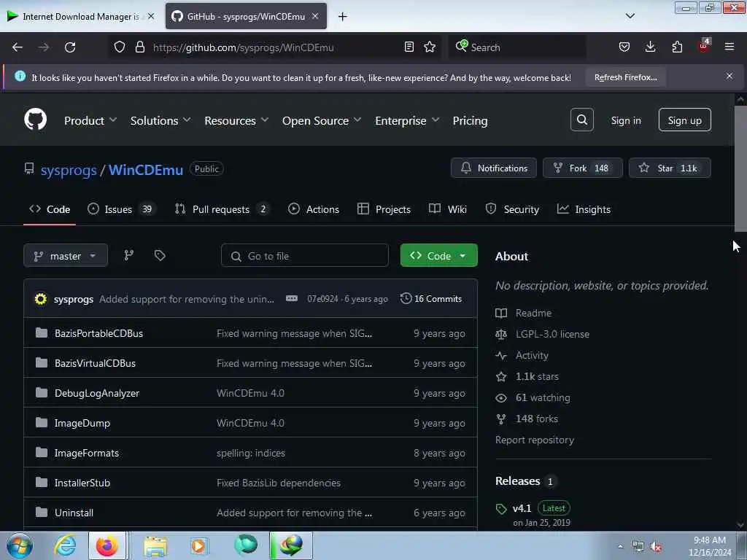The width and height of the screenshot is (747, 560).
Task: Click the GitHub Octocat logo
Action: tap(35, 120)
